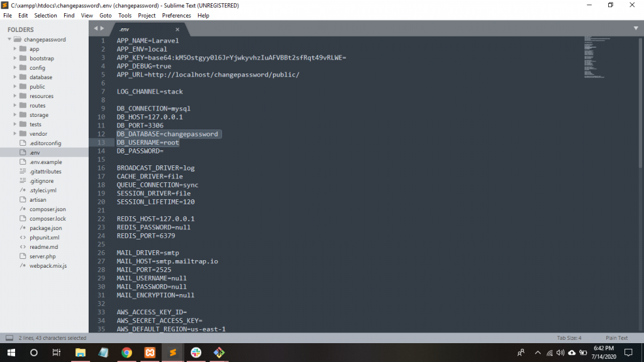Click the sidebar toggle icon in status bar
The height and width of the screenshot is (362, 644).
[9, 337]
